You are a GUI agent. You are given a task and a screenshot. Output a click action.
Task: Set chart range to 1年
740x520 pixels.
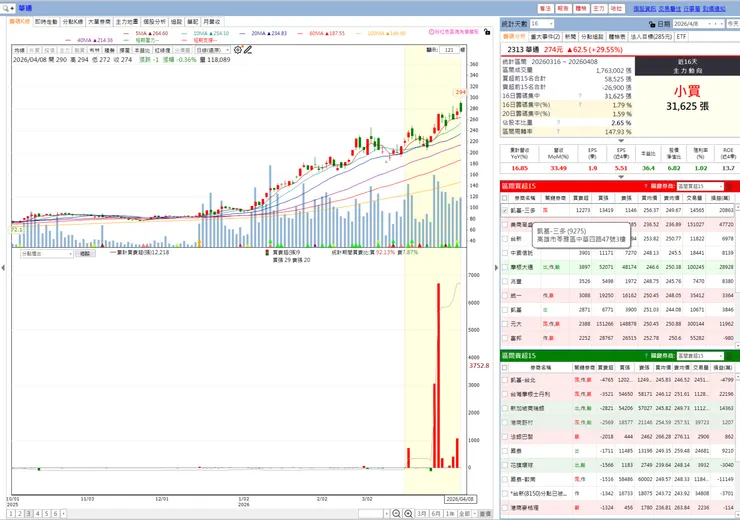pyautogui.click(x=450, y=513)
